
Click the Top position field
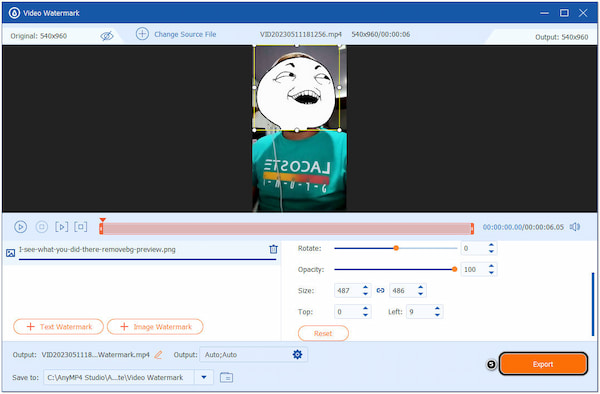[347, 311]
